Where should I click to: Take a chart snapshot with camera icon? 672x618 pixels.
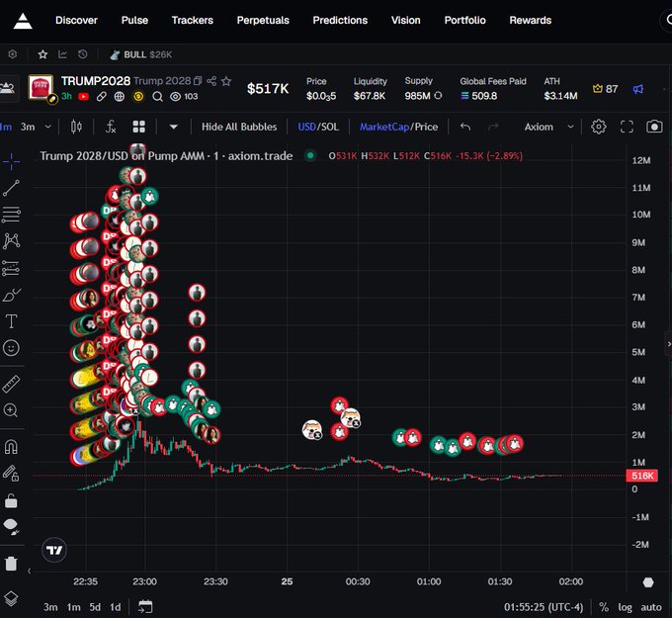tap(654, 127)
